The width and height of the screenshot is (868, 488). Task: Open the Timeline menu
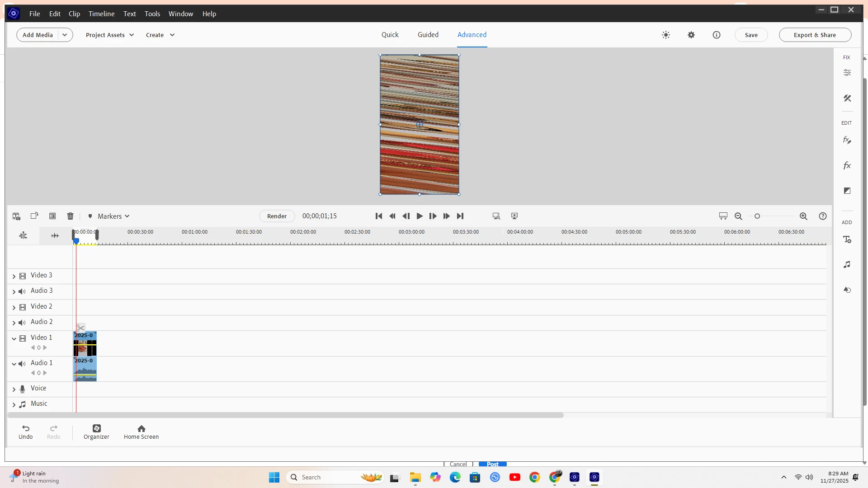click(x=101, y=14)
